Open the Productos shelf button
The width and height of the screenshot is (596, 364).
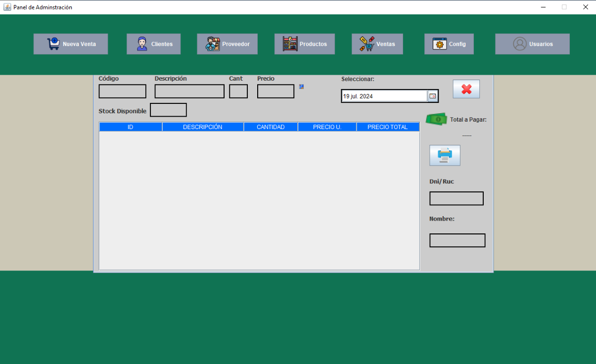point(305,44)
